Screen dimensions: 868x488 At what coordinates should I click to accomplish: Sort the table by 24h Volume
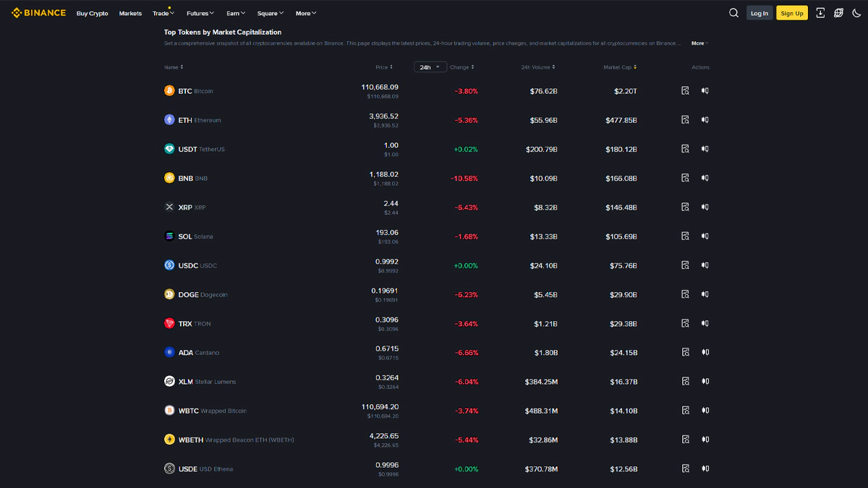(x=537, y=67)
